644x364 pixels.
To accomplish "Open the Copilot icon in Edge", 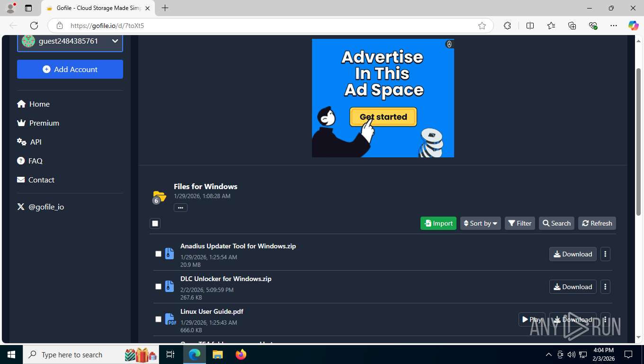I will tap(633, 26).
